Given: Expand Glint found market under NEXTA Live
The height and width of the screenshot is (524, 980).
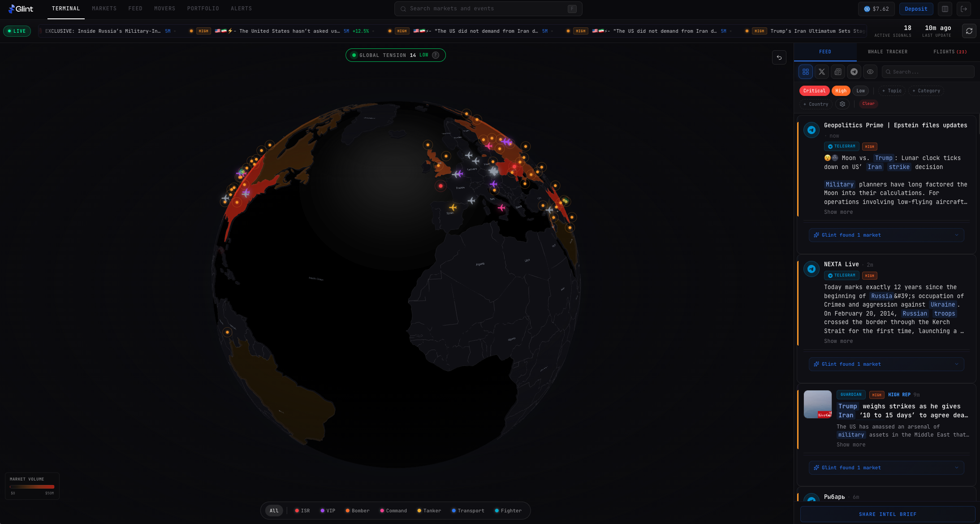Looking at the screenshot, I should [886, 364].
